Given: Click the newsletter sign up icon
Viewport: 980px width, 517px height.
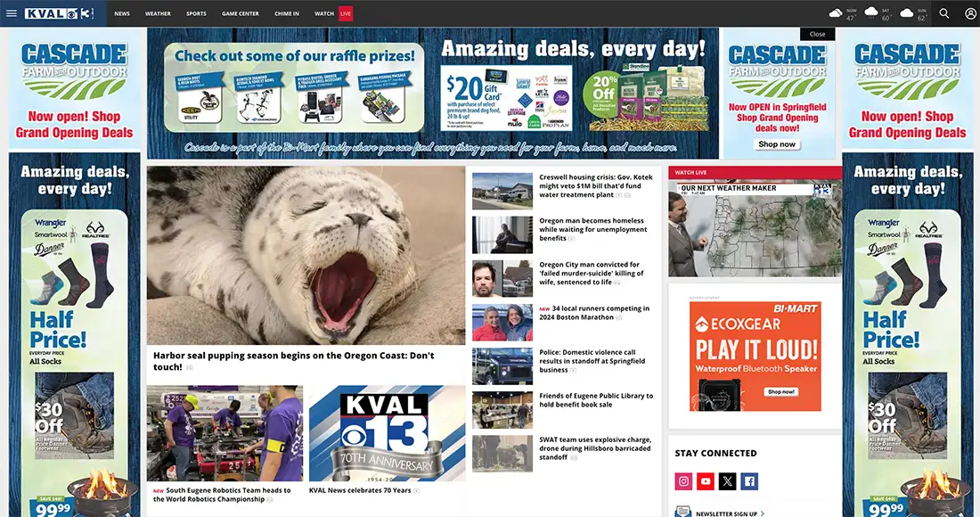Looking at the screenshot, I should pos(682,512).
